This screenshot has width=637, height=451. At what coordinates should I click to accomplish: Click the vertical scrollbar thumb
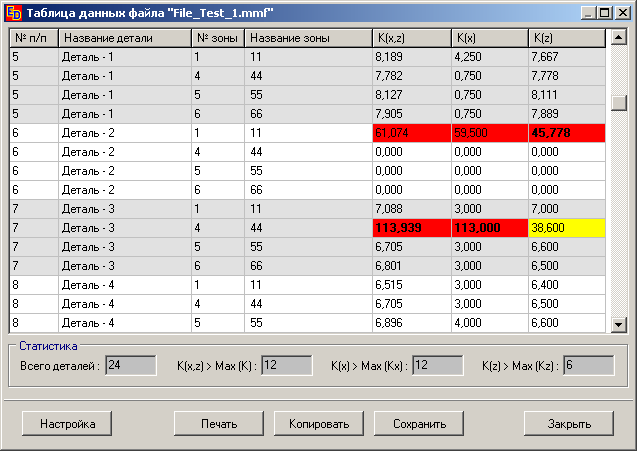pos(618,104)
